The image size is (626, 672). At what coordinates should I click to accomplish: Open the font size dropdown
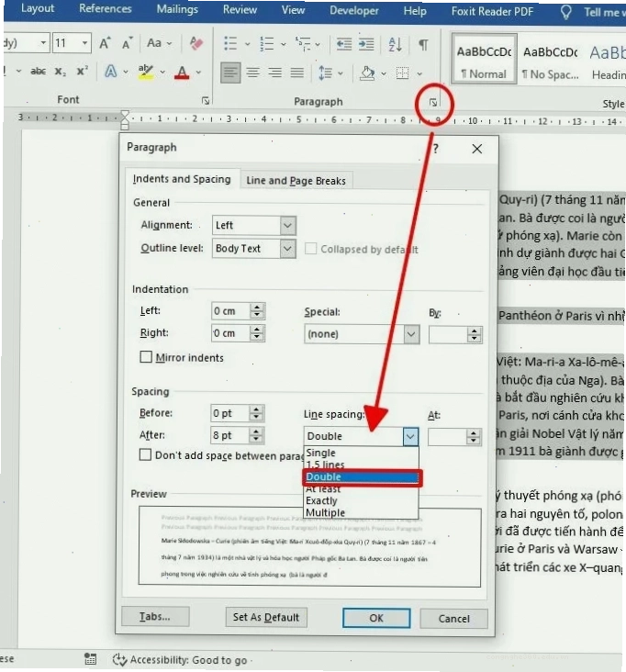pos(84,42)
